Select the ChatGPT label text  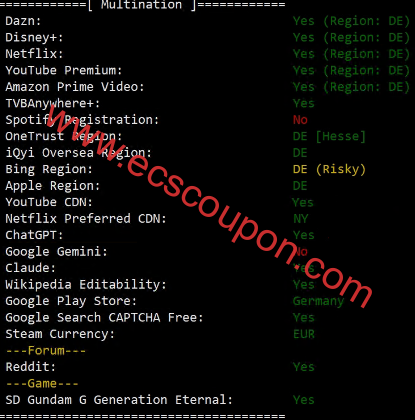(34, 235)
